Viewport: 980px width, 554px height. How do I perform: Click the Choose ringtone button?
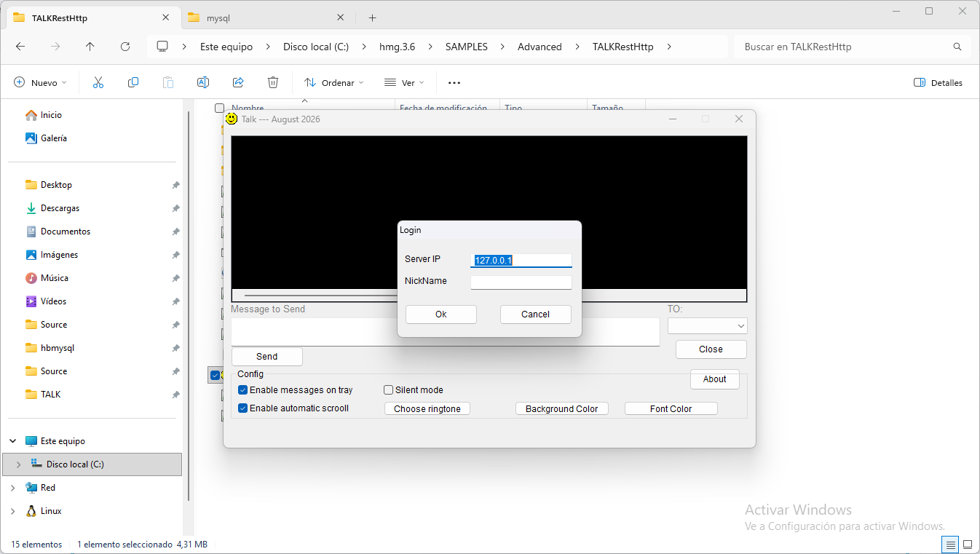(x=427, y=409)
